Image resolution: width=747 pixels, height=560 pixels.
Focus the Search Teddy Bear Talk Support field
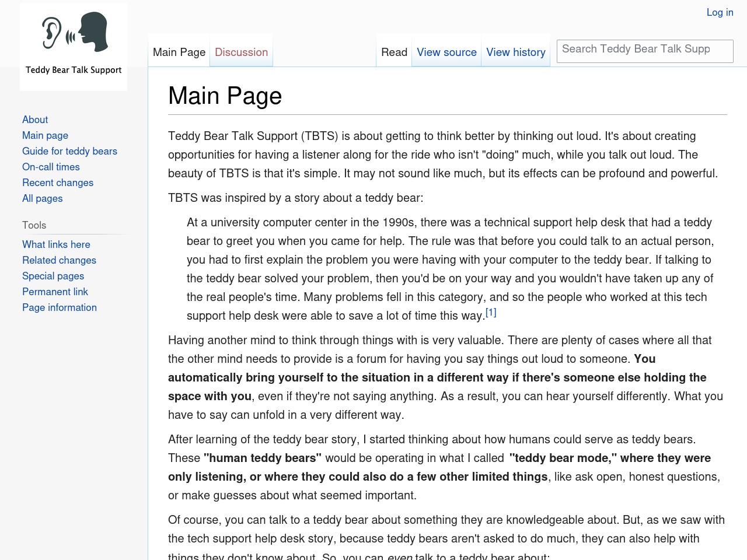pos(645,51)
